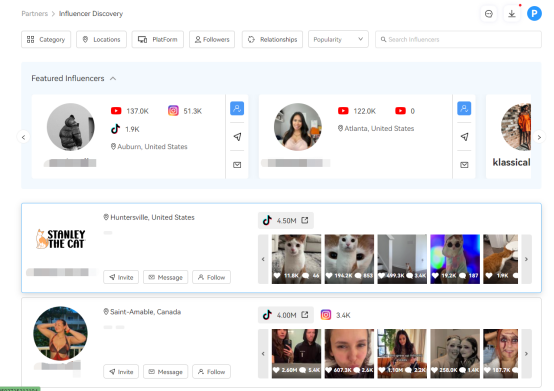The image size is (554, 391).
Task: Open the Locations filter
Action: pyautogui.click(x=101, y=39)
